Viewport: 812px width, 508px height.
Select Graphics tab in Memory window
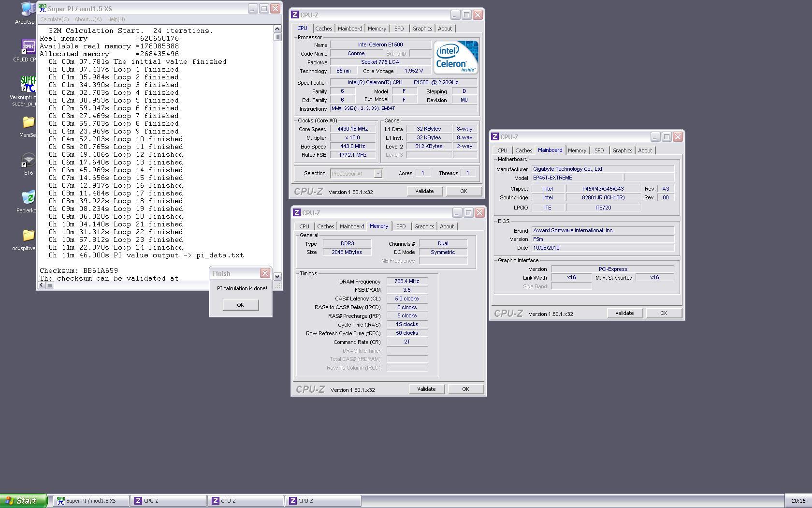tap(424, 226)
